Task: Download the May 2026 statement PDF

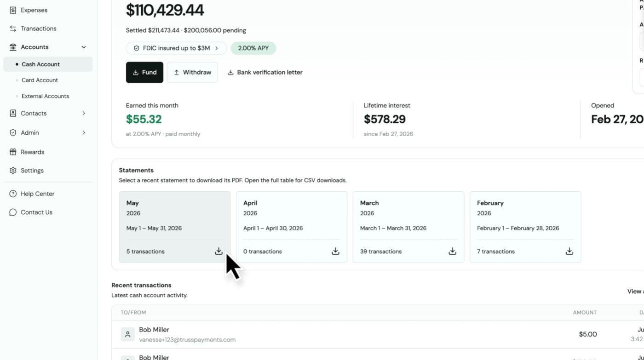Action: click(x=218, y=251)
